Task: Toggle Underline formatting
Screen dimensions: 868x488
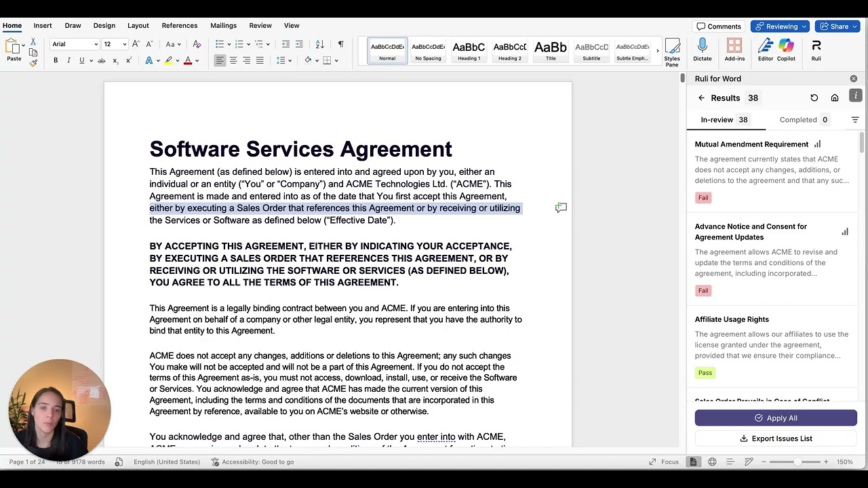Action: (82, 60)
